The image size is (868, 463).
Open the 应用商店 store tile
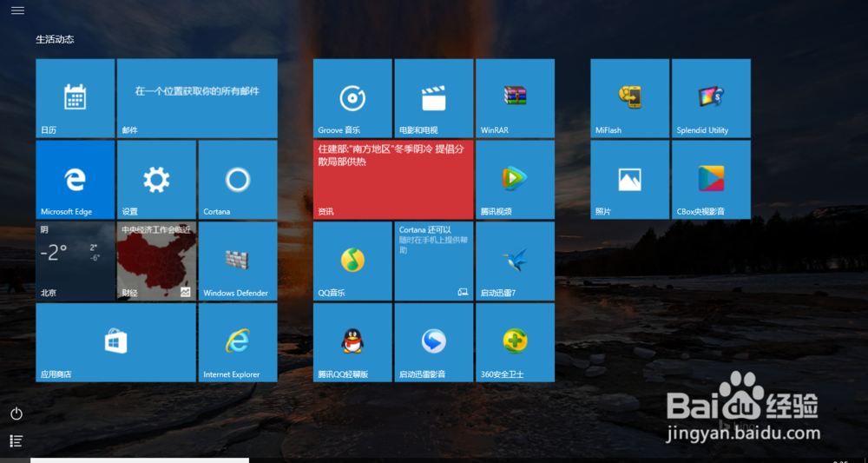[115, 342]
